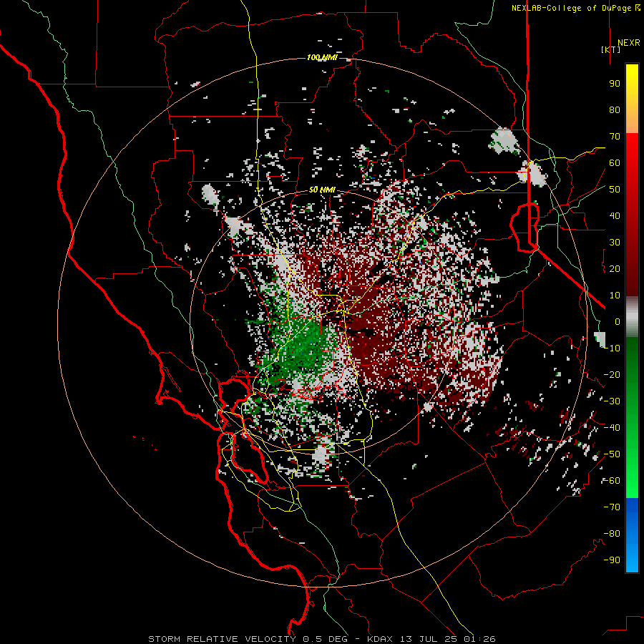Pick the blue segment of the color bar

(x=632, y=535)
